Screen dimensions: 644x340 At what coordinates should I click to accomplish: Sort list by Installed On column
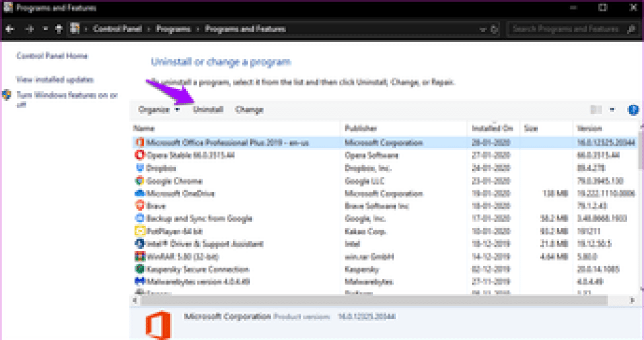491,128
